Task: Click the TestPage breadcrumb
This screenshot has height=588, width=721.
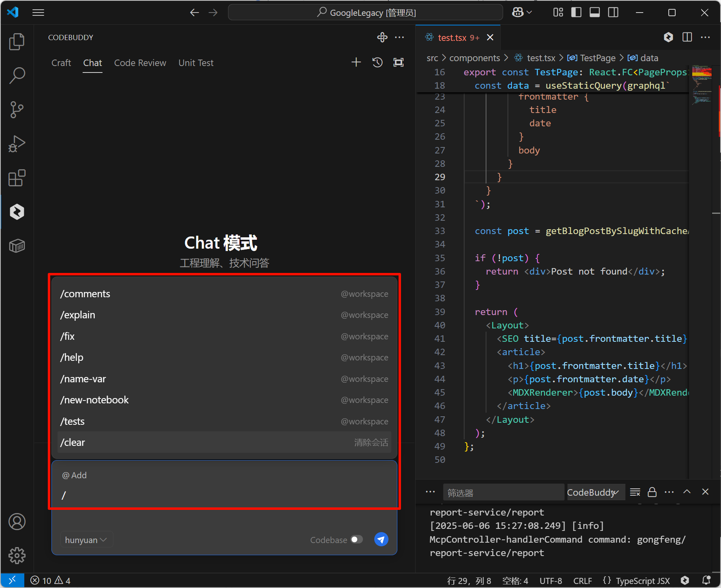Action: (x=591, y=58)
